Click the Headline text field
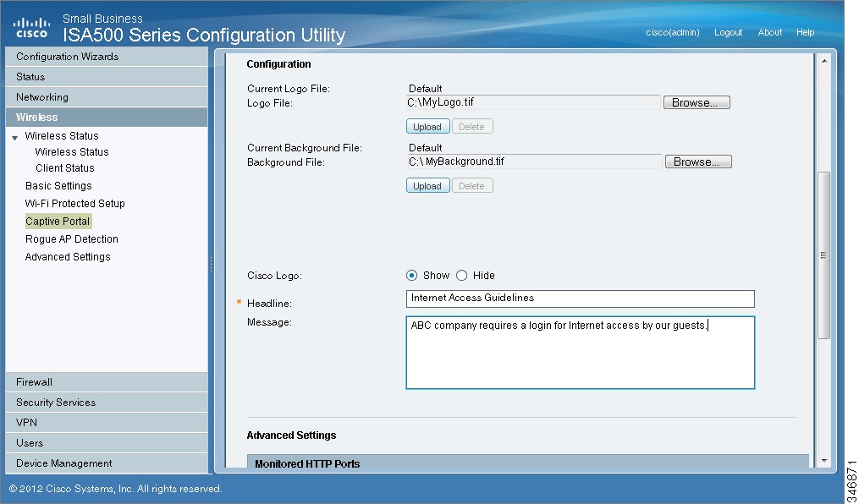Viewport: 859px width, 504px height. (x=581, y=299)
